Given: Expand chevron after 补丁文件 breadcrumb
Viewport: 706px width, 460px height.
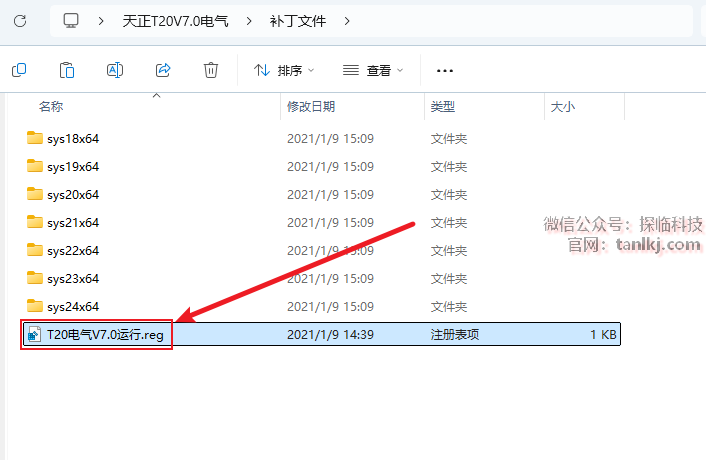Looking at the screenshot, I should pos(347,20).
